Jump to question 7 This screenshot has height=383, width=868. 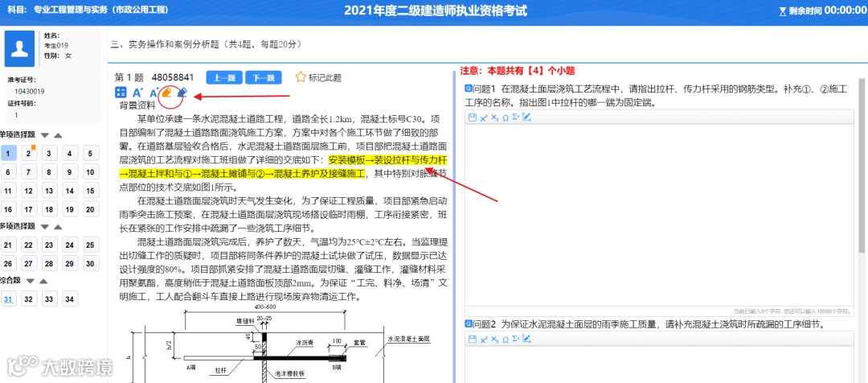tap(29, 172)
